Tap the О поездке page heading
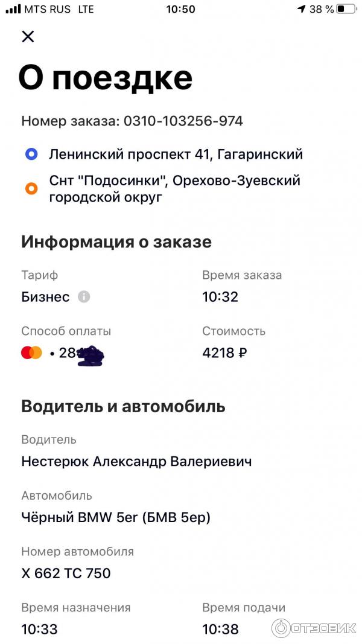 point(106,77)
